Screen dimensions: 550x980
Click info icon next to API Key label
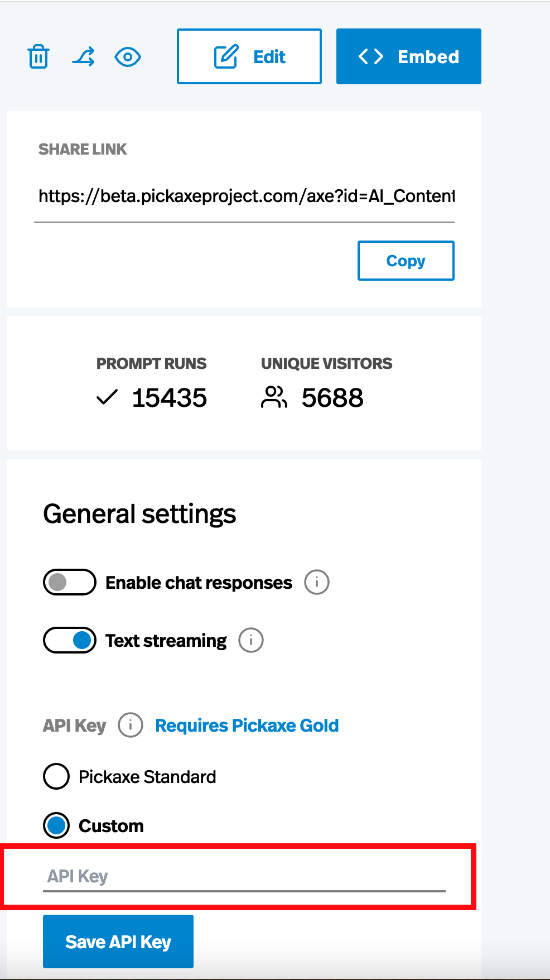click(x=131, y=726)
